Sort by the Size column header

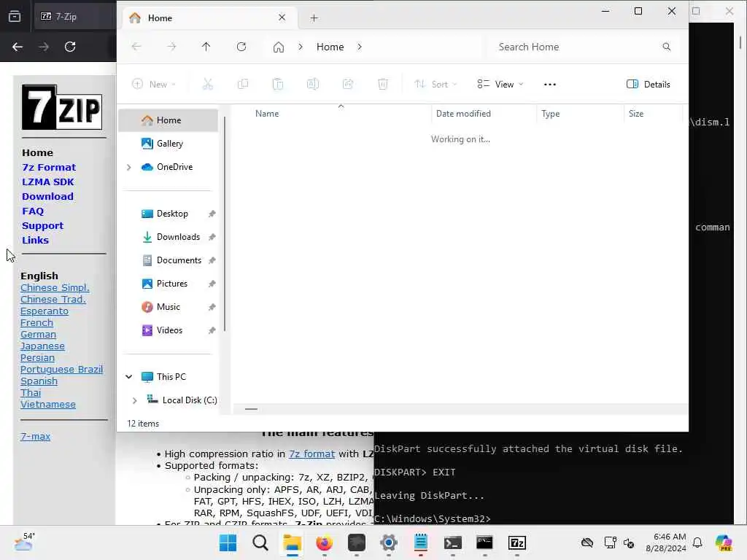[x=636, y=114]
